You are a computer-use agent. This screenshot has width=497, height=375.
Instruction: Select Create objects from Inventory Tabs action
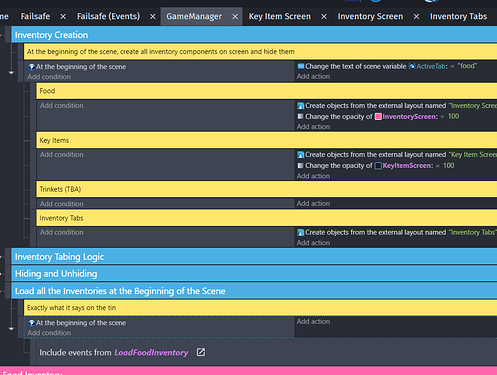coord(397,232)
